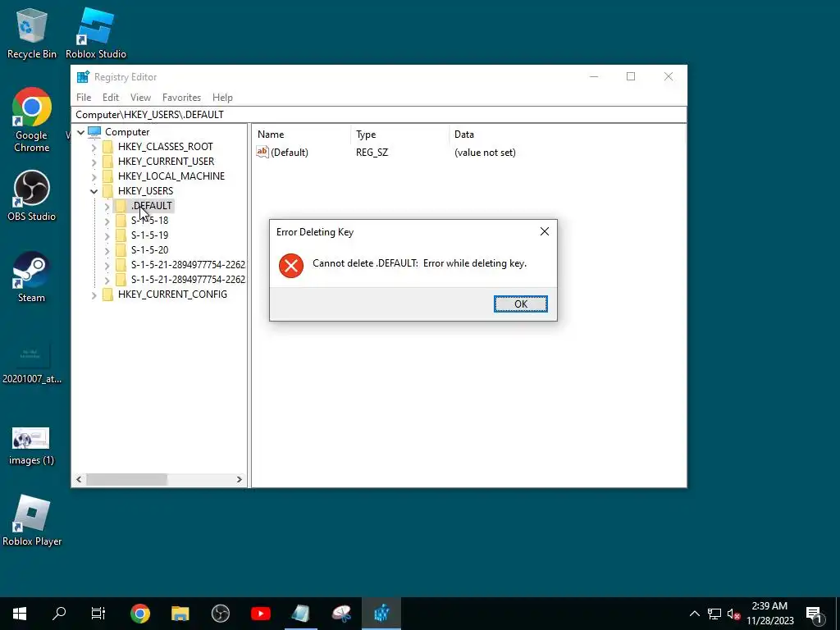Expand HKEY_LOCAL_MACHINE chevron
Viewport: 840px width, 630px height.
(94, 176)
